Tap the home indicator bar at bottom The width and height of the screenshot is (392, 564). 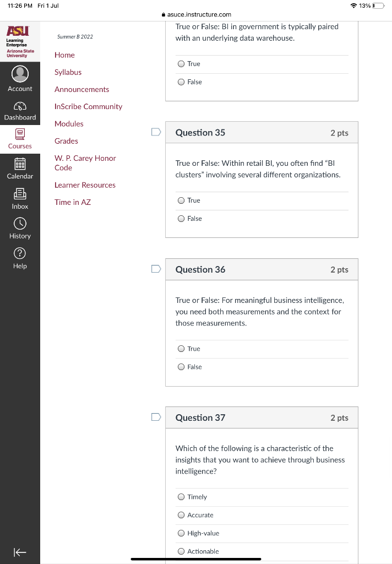click(x=196, y=559)
